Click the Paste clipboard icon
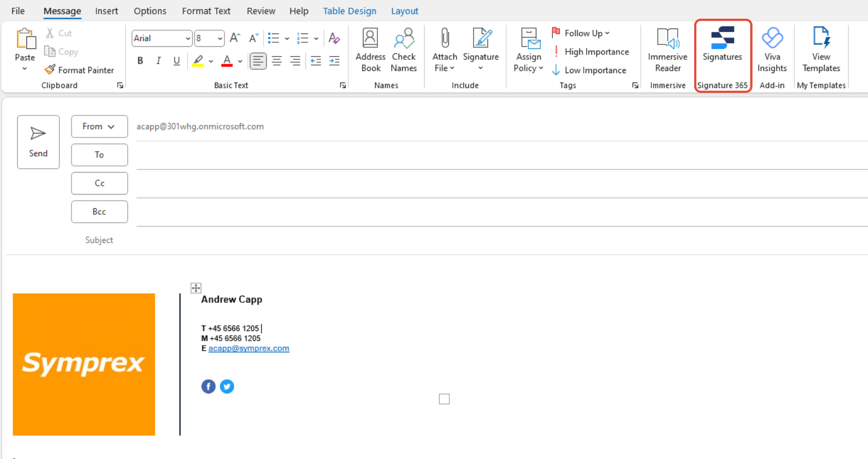The image size is (868, 459). click(x=25, y=40)
